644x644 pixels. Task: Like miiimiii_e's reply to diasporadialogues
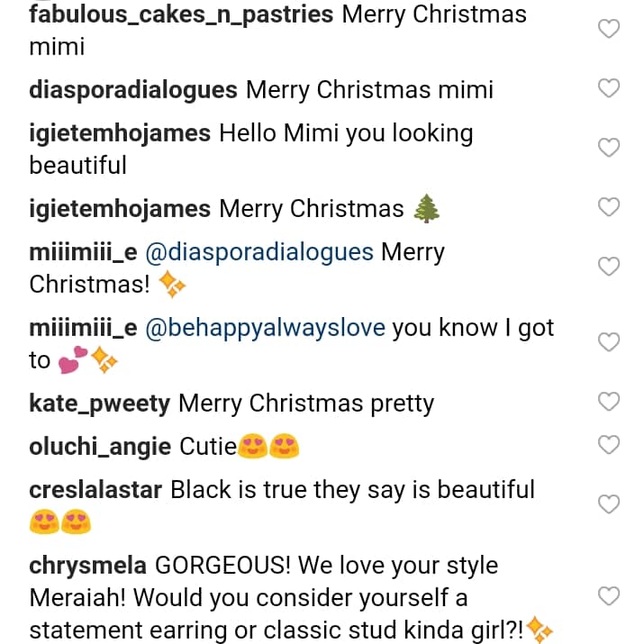pyautogui.click(x=609, y=268)
